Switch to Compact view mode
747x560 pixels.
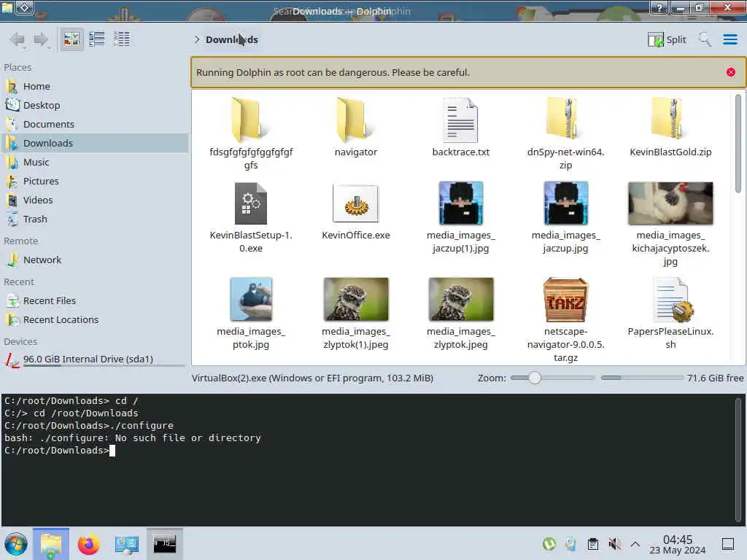[97, 39]
